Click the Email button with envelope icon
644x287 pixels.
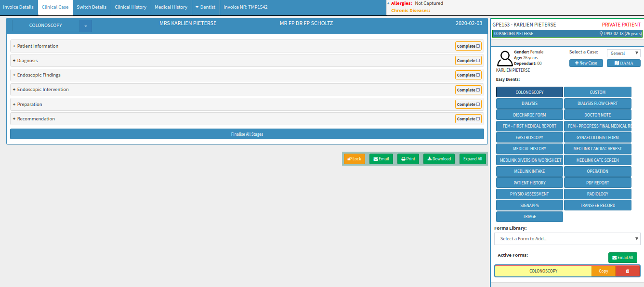[381, 159]
